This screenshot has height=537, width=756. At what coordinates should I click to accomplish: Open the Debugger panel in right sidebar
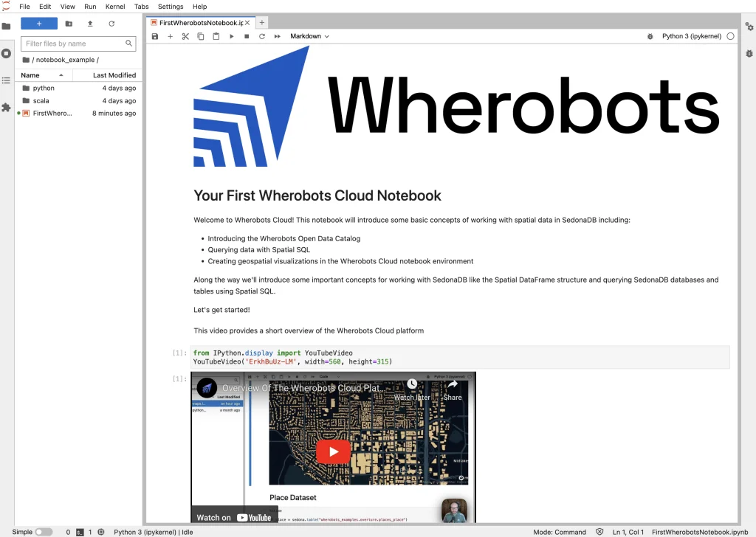pos(749,53)
